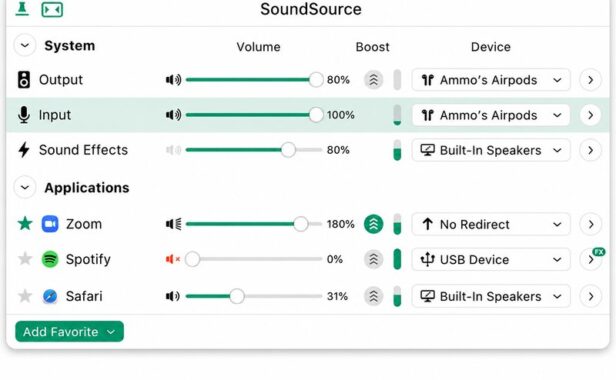616x380 pixels.
Task: Favorite Spotify with the star
Action: (x=25, y=259)
